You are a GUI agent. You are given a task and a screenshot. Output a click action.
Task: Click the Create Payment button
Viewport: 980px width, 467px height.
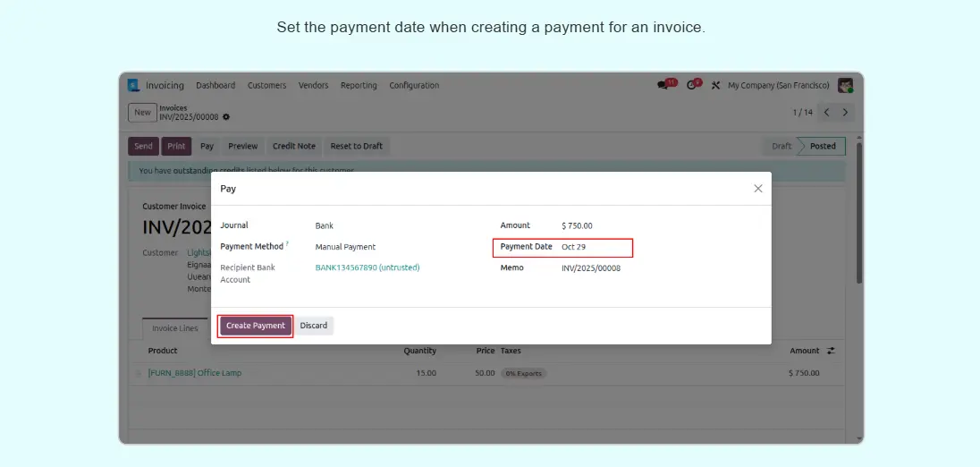(x=256, y=326)
